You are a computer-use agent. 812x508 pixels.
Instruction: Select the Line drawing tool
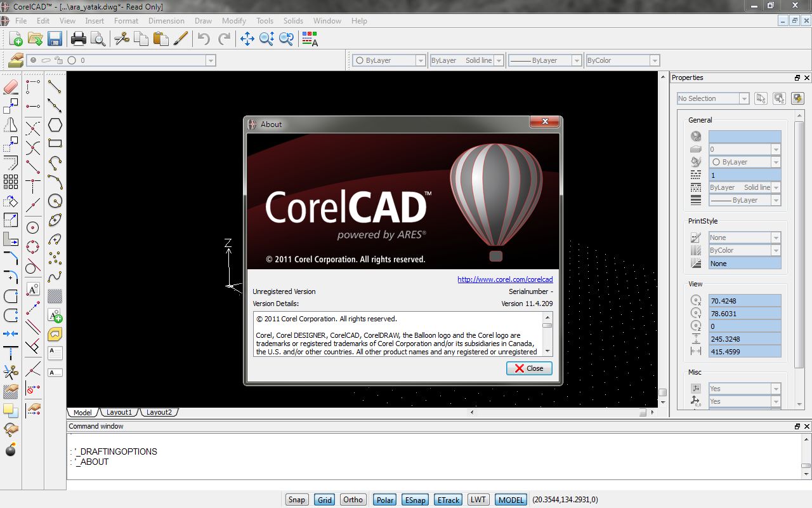tap(55, 87)
